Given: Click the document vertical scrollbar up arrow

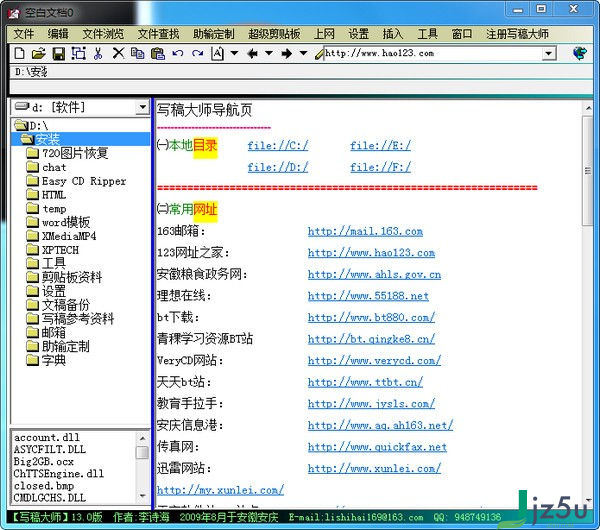Looking at the screenshot, I should (x=588, y=109).
